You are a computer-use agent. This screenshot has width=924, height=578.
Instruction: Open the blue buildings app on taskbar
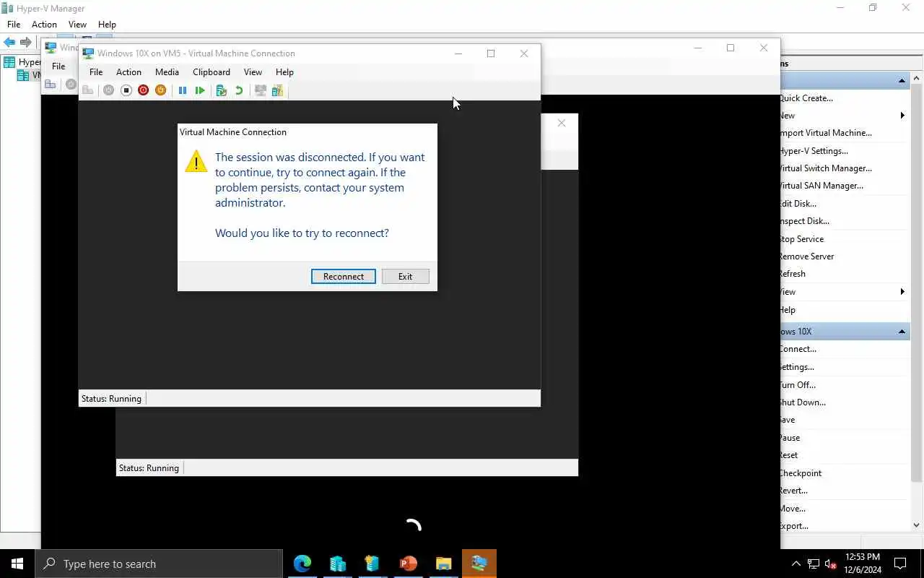pos(337,564)
